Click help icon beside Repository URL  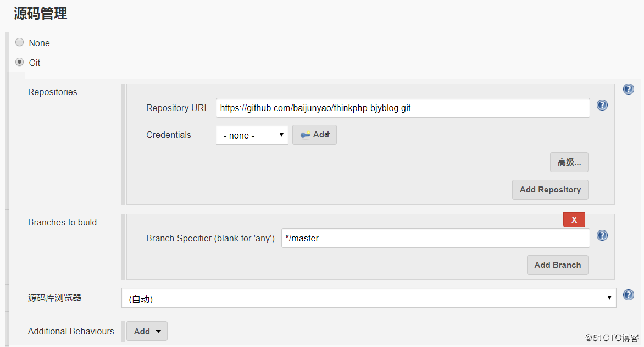(x=602, y=105)
